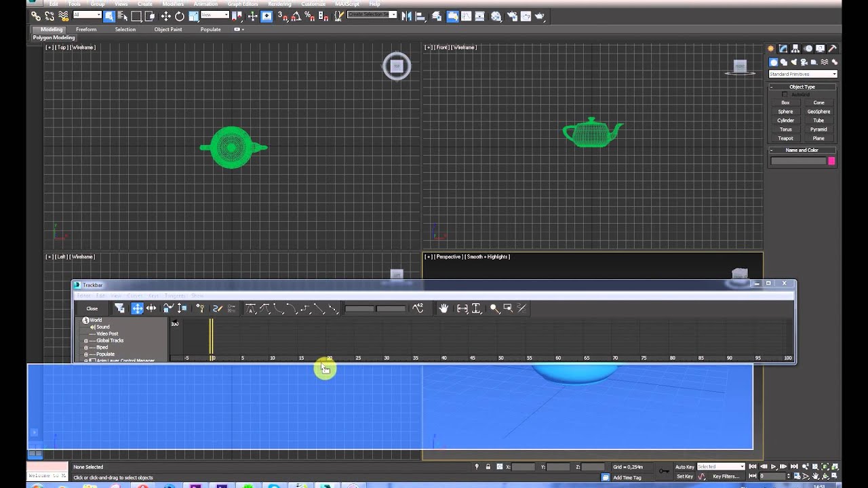Open the Utilities hammer tab
The image size is (868, 488).
tap(832, 49)
